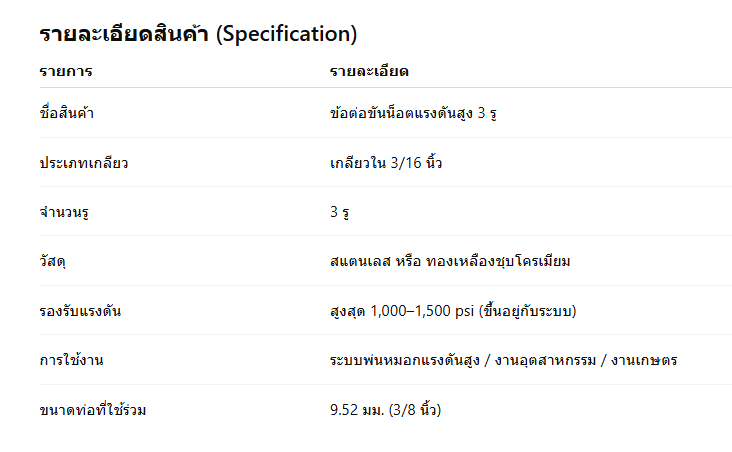Click "งานเกษตร" in the usage row

[646, 360]
